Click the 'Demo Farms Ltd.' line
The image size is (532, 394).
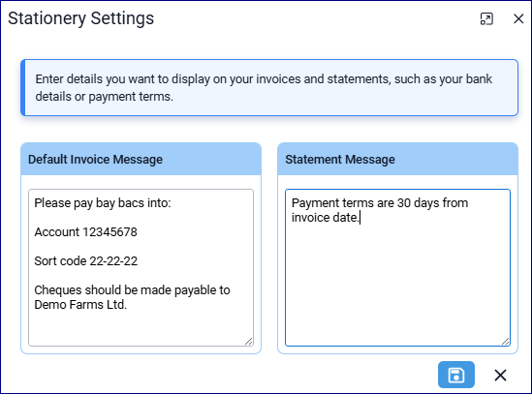click(80, 305)
